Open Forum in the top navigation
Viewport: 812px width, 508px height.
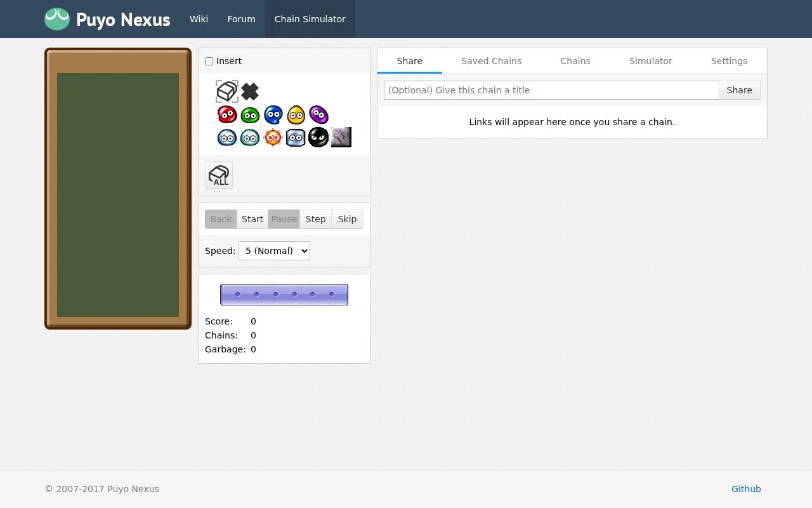pyautogui.click(x=242, y=19)
